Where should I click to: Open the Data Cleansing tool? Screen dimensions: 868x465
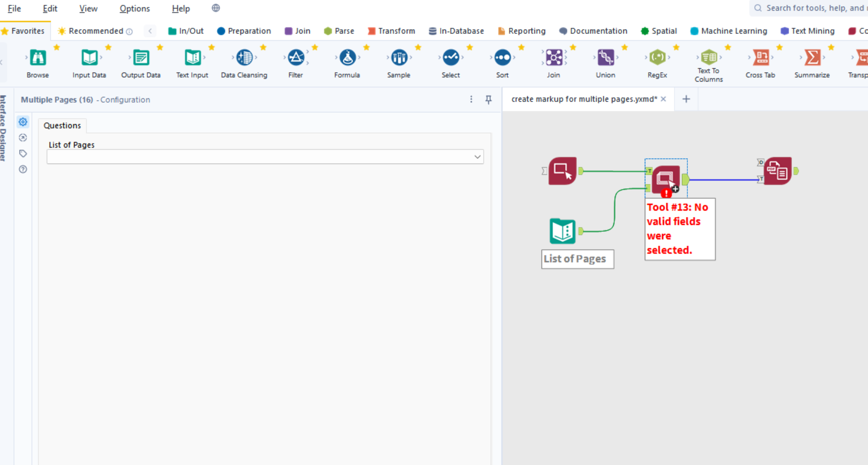244,57
